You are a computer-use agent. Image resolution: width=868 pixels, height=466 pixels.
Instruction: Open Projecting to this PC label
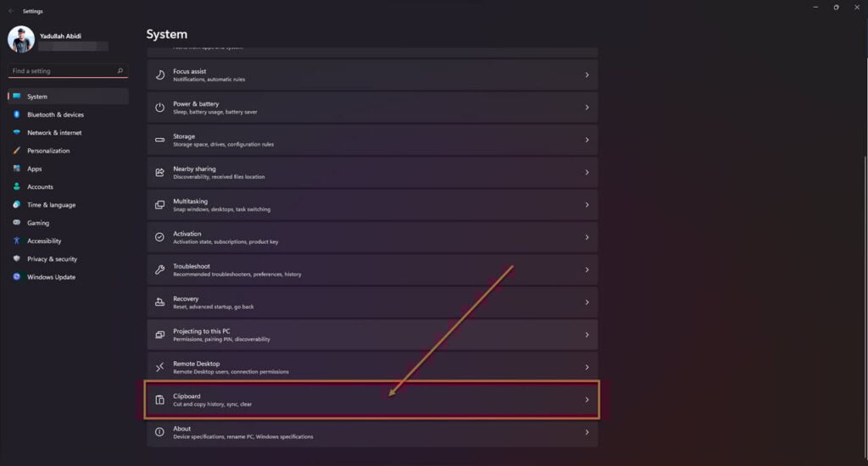[x=201, y=331]
